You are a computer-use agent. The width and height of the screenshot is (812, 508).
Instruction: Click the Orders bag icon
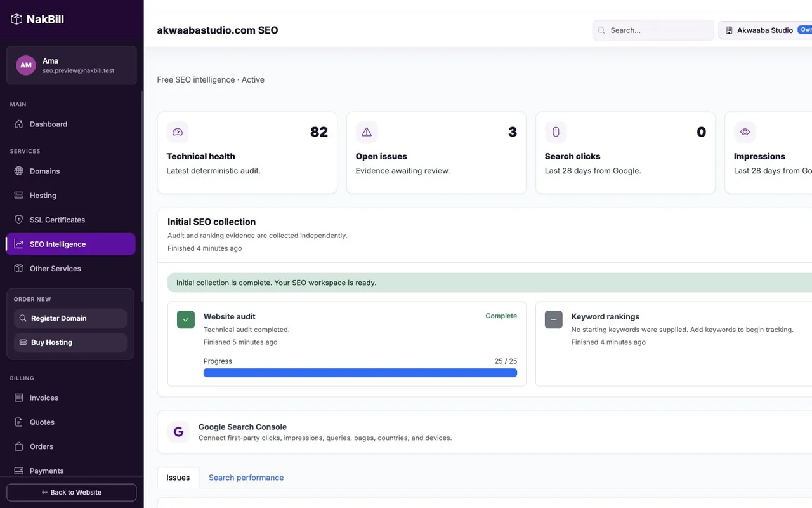[x=19, y=446]
